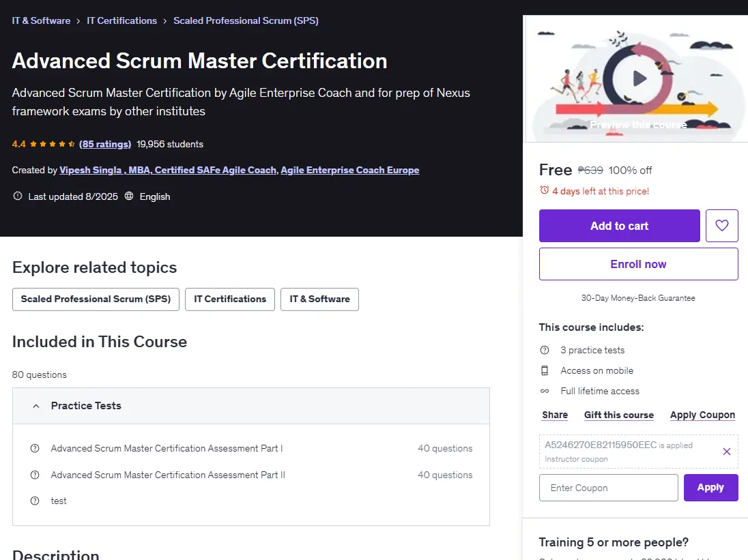Select Scaled Professional Scrum (SPS) topic chip
The width and height of the screenshot is (748, 560).
click(96, 299)
